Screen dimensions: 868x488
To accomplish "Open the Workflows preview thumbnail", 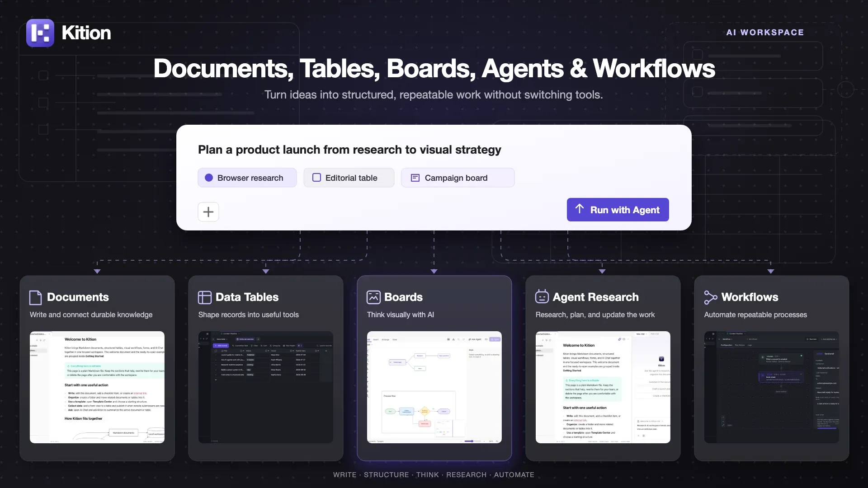I will coord(772,387).
